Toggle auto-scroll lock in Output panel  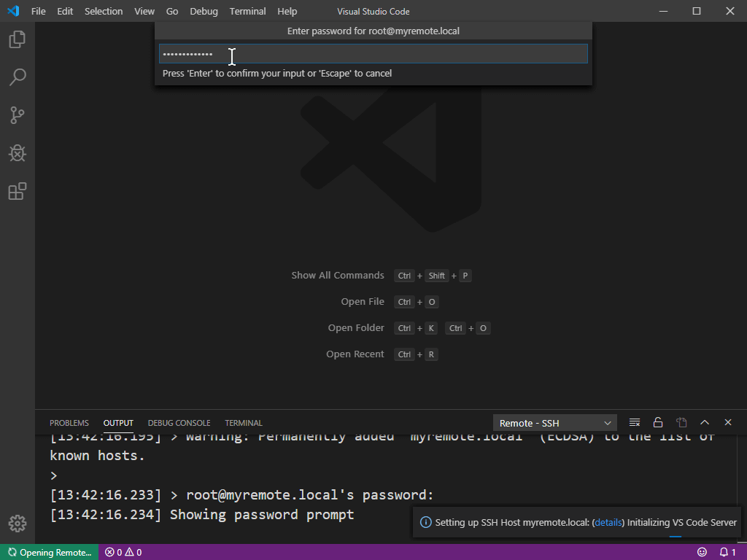(657, 421)
